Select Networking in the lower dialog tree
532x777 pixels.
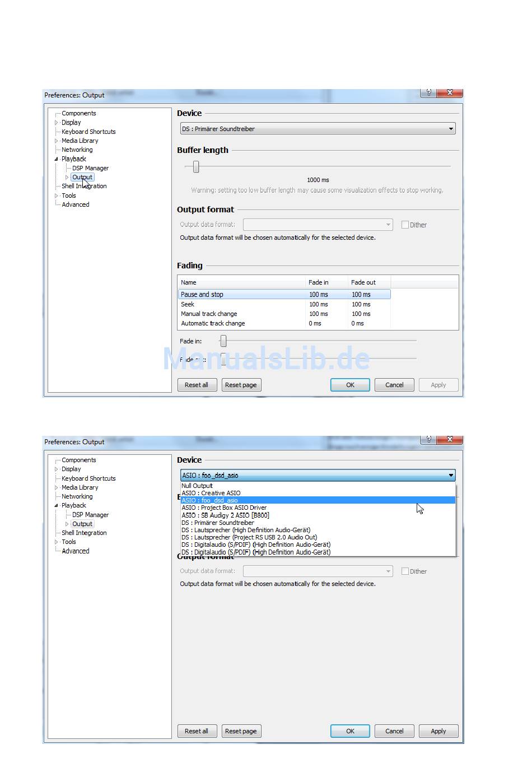[x=77, y=496]
